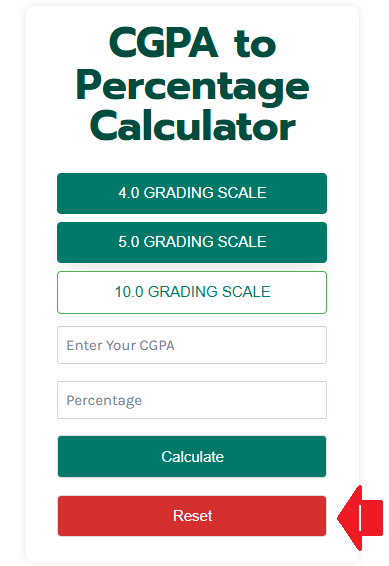Choose the 5.0 GRADING SCALE option
This screenshot has width=389, height=566.
click(x=192, y=242)
